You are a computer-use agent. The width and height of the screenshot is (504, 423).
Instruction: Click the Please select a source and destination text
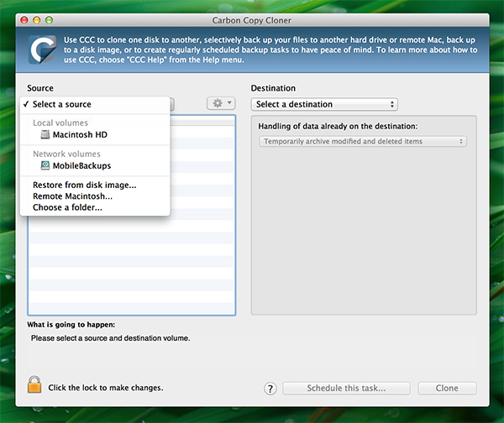tap(111, 338)
